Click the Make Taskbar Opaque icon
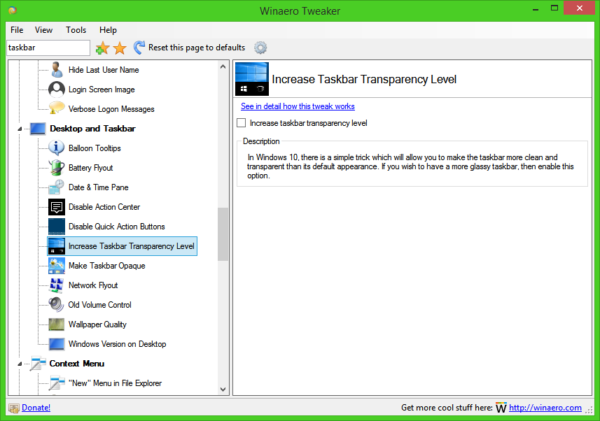The width and height of the screenshot is (600, 421). (x=57, y=266)
